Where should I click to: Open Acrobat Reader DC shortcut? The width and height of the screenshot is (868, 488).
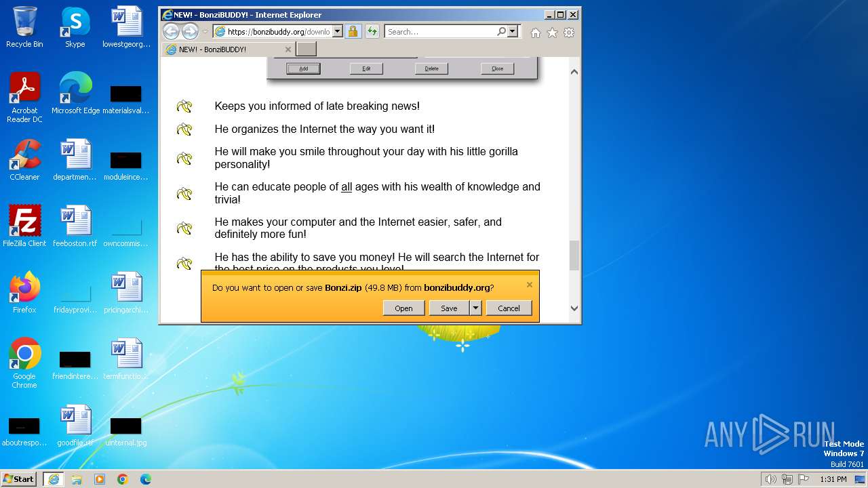click(24, 98)
